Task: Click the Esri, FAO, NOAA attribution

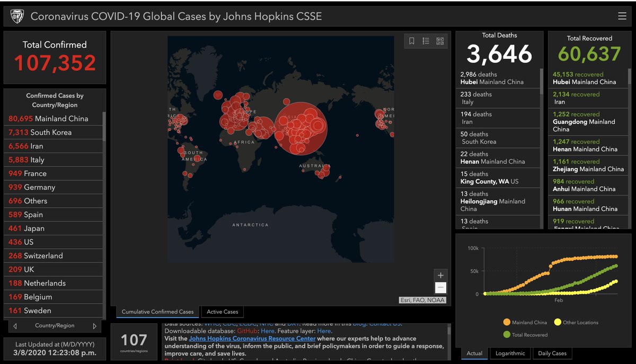Action: [422, 300]
